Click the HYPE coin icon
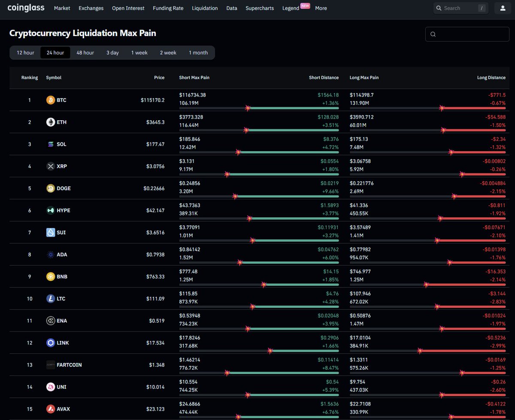 51,210
